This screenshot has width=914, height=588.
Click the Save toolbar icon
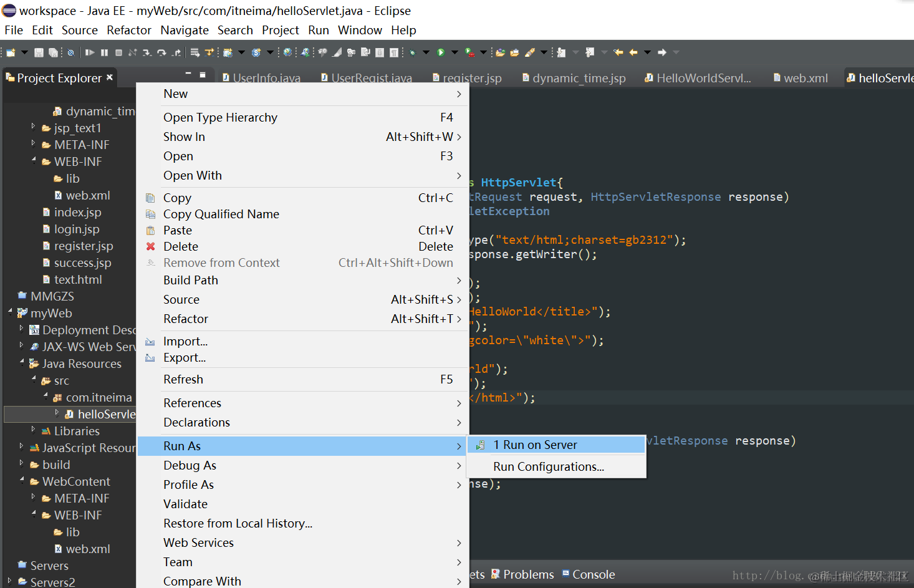click(39, 52)
